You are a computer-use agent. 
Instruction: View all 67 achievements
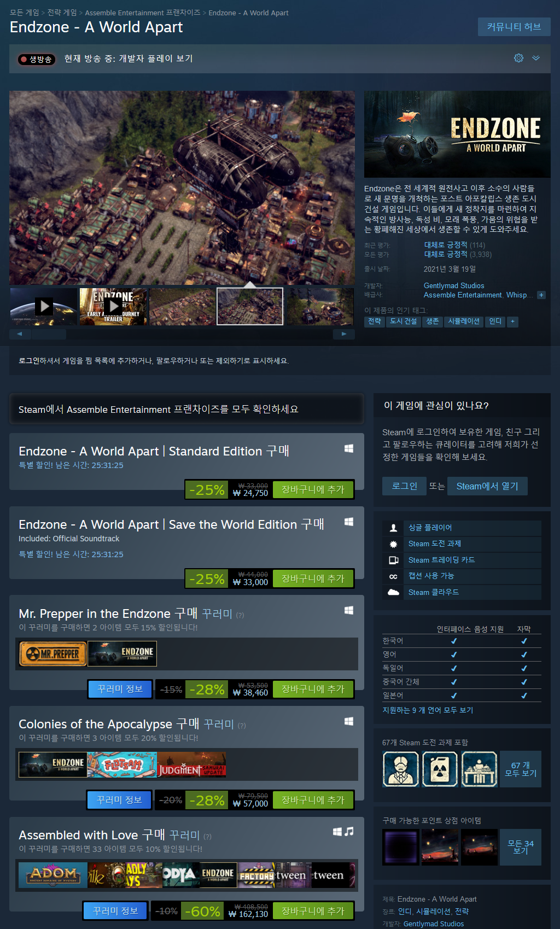[521, 769]
